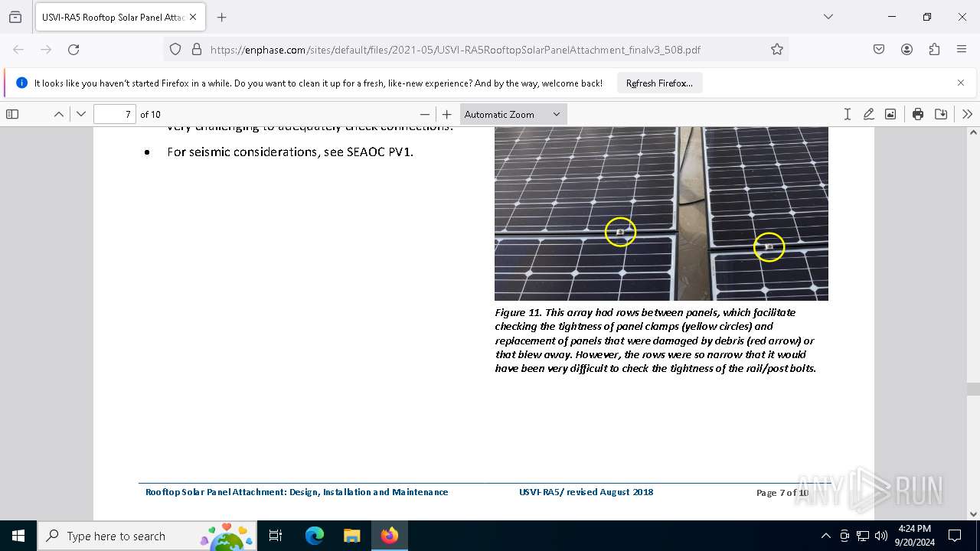This screenshot has width=980, height=551.
Task: Open volume control tray icon
Action: click(x=880, y=536)
